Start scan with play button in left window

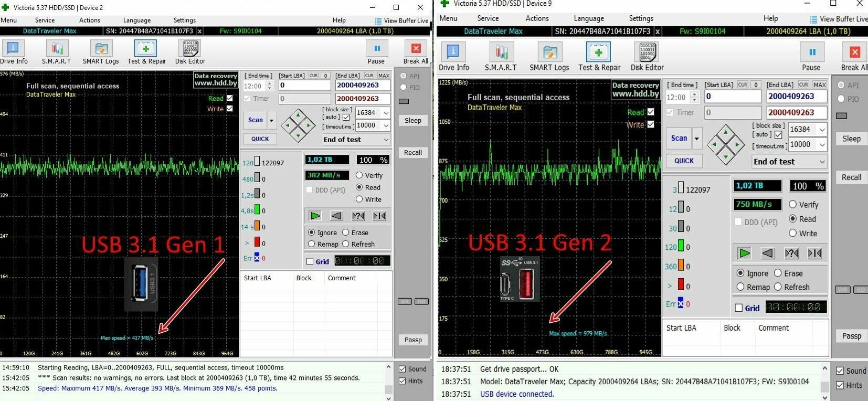coord(315,216)
